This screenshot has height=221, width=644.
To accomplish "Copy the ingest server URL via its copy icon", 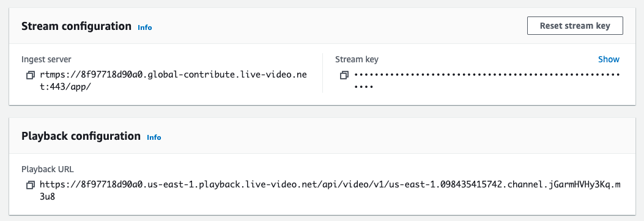I will [31, 76].
